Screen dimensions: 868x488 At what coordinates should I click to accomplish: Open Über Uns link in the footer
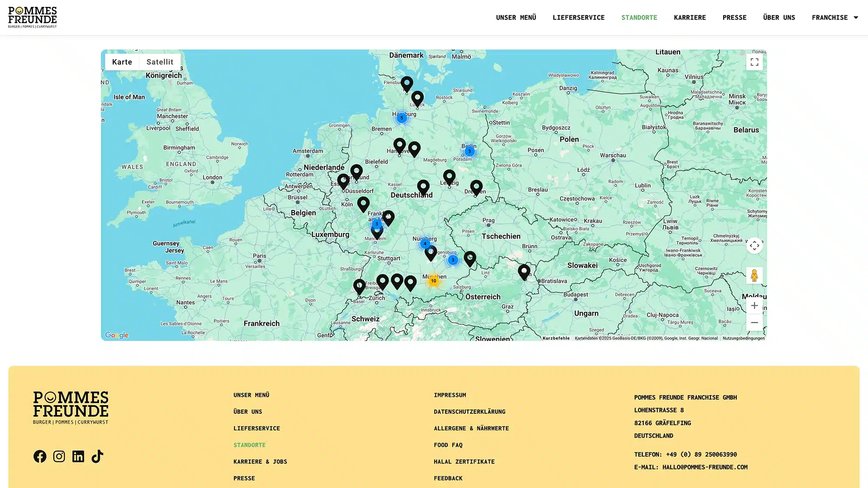coord(247,412)
